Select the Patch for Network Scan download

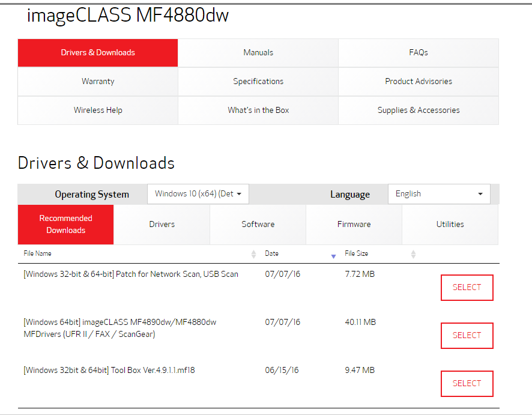[467, 288]
